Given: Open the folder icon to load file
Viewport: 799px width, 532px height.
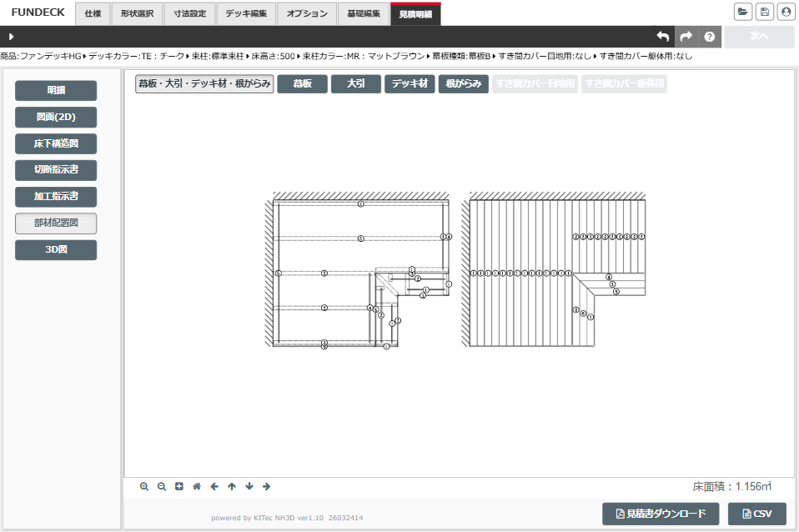Looking at the screenshot, I should (742, 12).
